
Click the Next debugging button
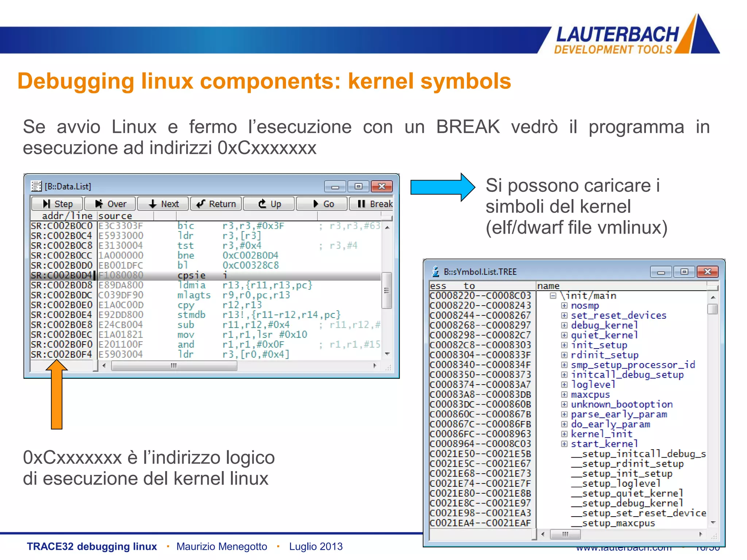(163, 203)
